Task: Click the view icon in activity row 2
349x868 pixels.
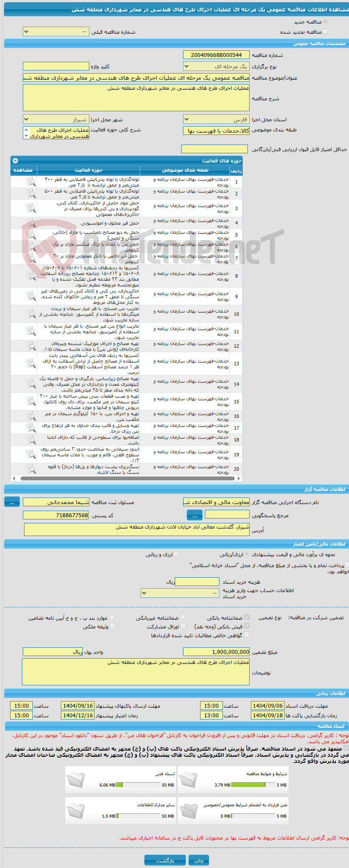Action: click(31, 194)
